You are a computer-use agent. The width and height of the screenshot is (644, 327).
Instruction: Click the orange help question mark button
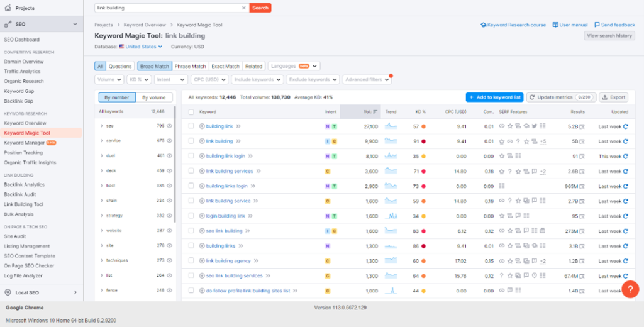(x=630, y=289)
